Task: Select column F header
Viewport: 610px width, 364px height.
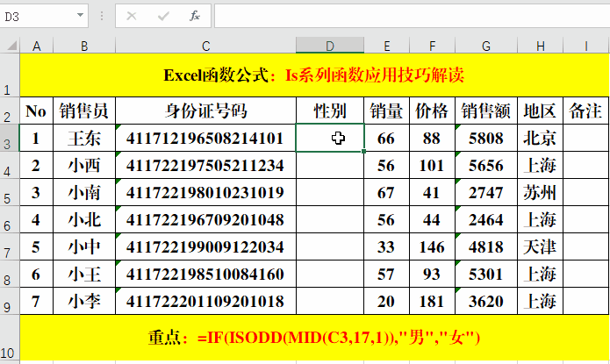Action: (432, 46)
